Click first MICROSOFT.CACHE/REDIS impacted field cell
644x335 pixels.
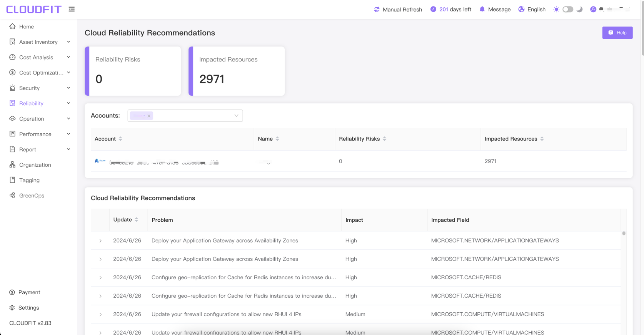(466, 277)
